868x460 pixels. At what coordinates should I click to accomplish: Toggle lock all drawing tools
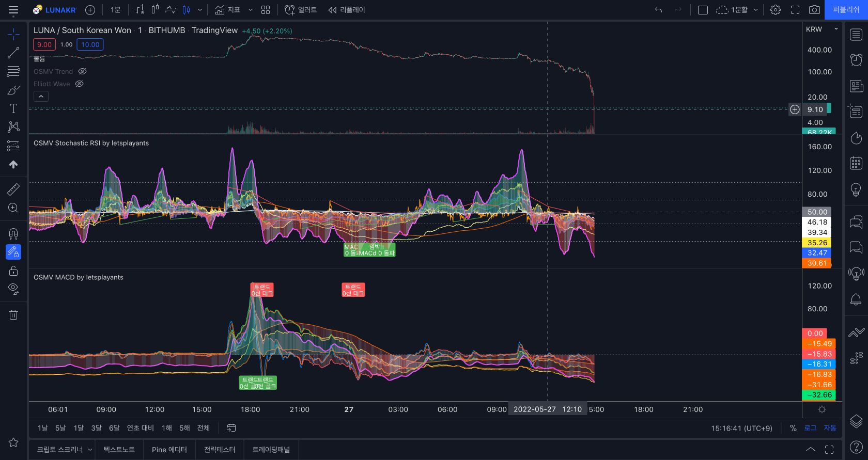[x=13, y=271]
